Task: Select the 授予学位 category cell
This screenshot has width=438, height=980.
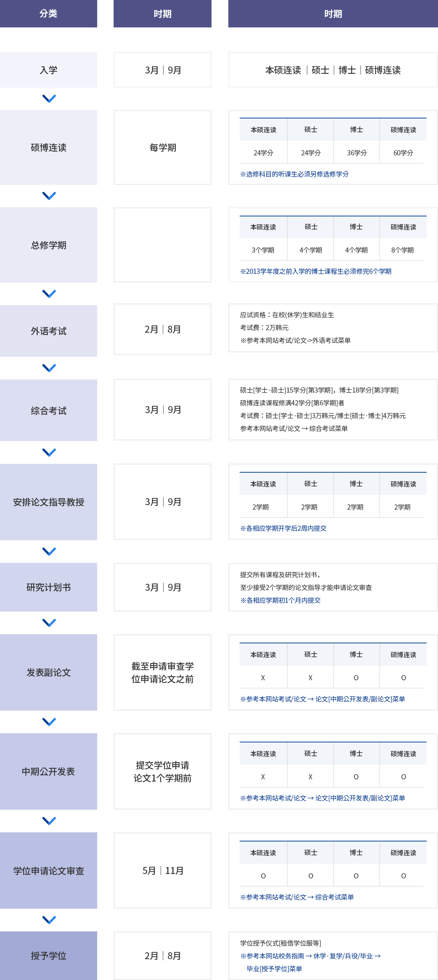Action: 48,955
